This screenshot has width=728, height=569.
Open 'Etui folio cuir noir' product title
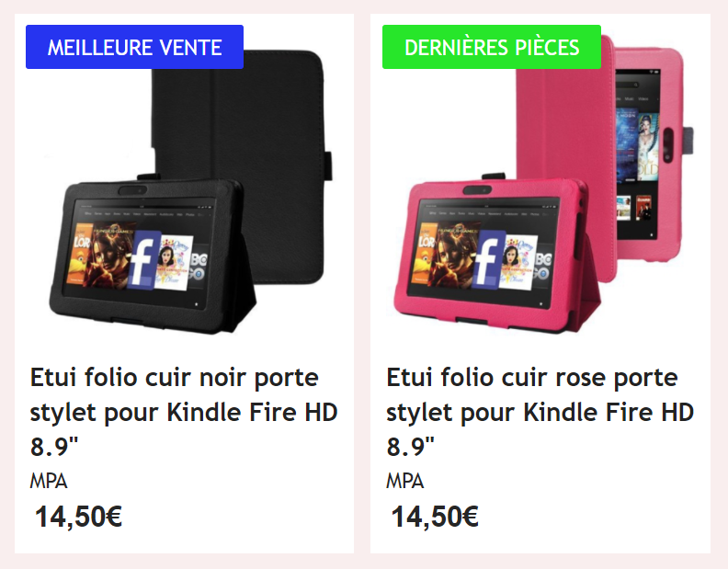click(184, 412)
